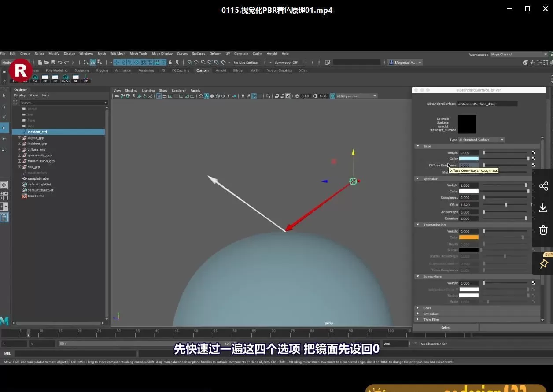The width and height of the screenshot is (553, 392).
Task: Select incident_ctrl in the Outliner
Action: click(37, 131)
